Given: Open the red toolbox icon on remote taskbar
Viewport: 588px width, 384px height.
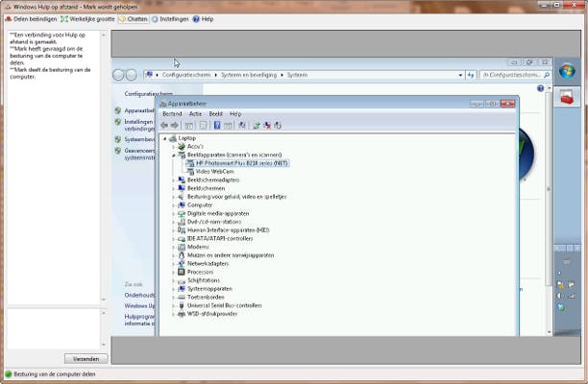Looking at the screenshot, I should pyautogui.click(x=567, y=97).
